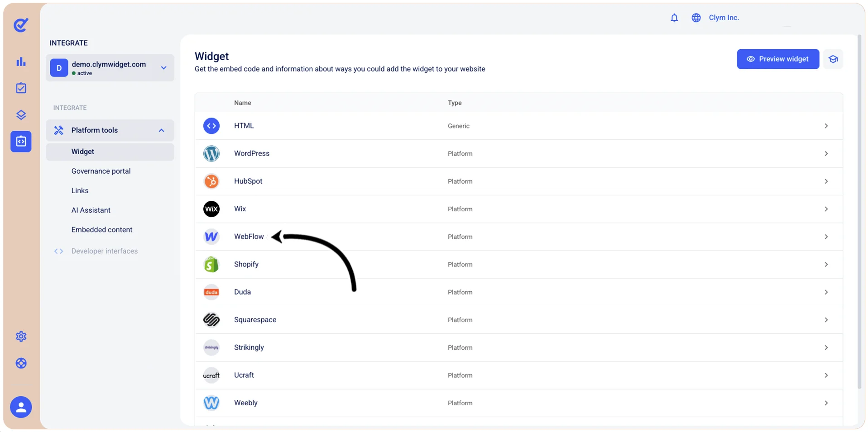Click the Clym Inc. account name
Screen dimensions: 868x432
click(724, 18)
